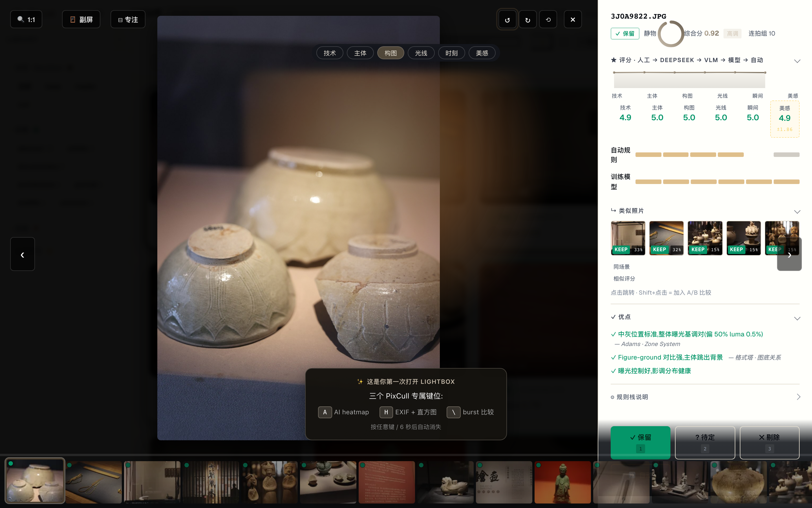Click the 美感 4.9 score card
The height and width of the screenshot is (508, 812).
[x=784, y=119]
